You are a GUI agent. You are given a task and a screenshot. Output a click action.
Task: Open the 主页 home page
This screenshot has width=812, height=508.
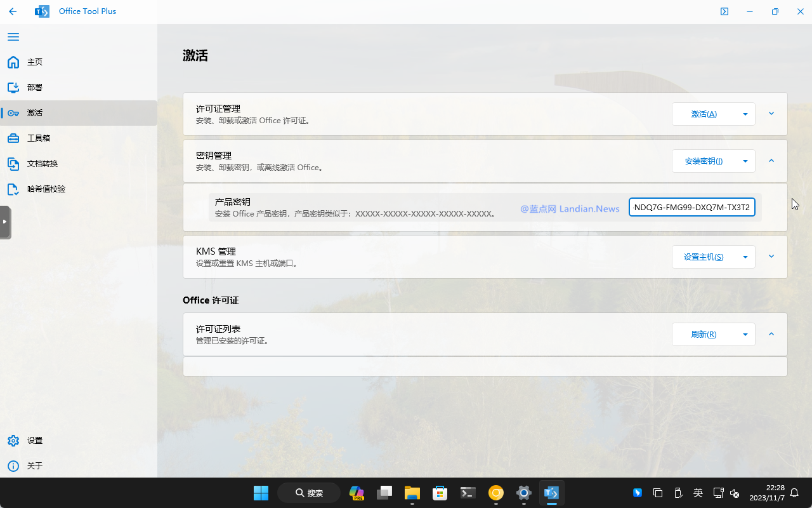34,62
